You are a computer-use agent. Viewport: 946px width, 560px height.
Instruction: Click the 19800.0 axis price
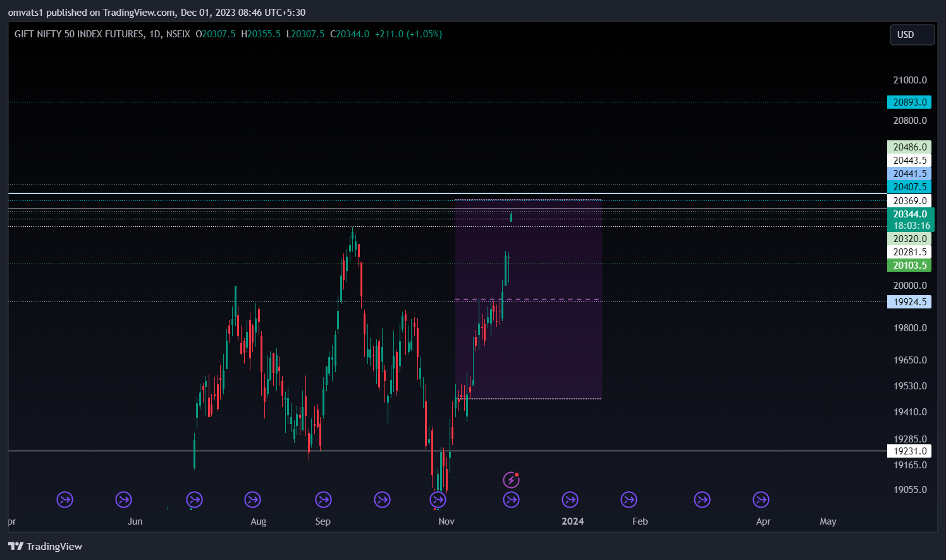(910, 327)
